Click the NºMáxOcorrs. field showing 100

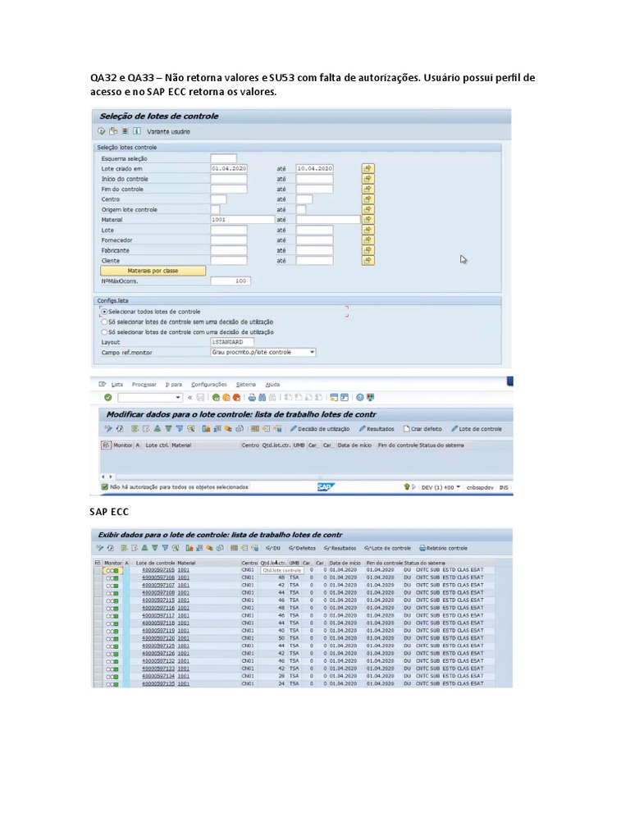click(x=230, y=281)
